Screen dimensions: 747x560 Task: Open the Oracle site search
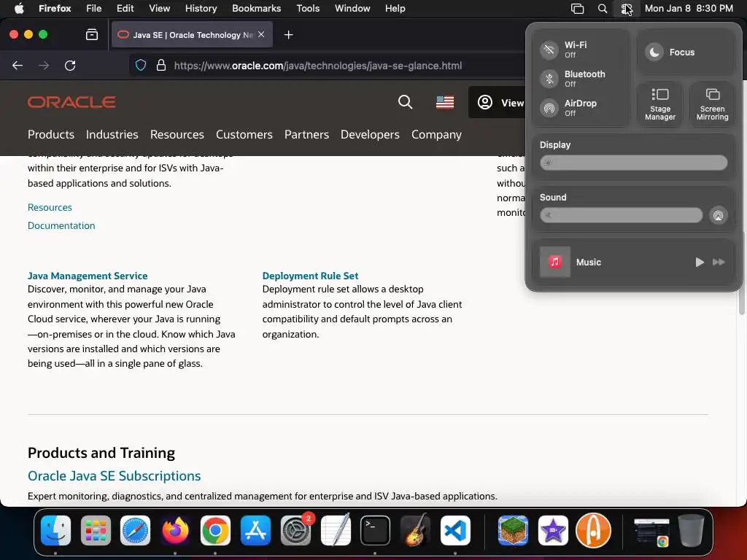pyautogui.click(x=405, y=102)
